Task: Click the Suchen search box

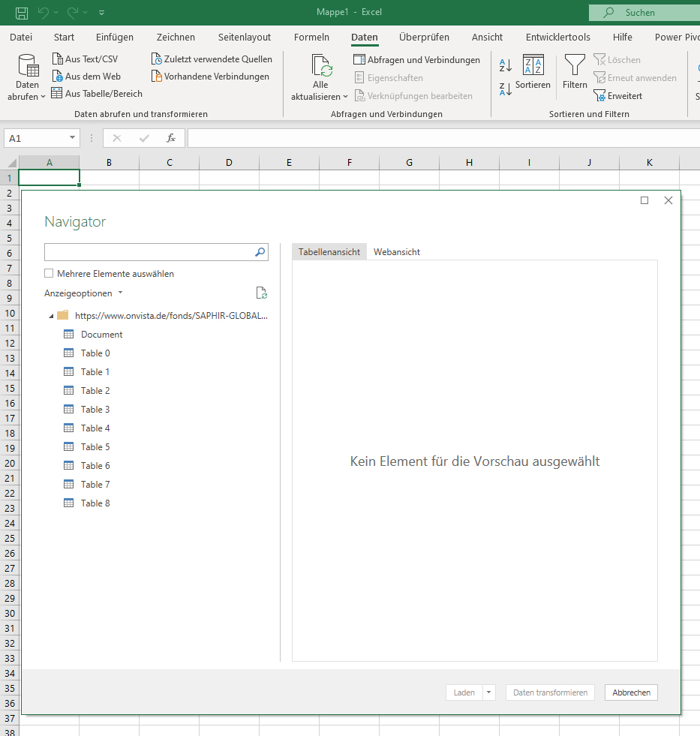Action: [644, 13]
